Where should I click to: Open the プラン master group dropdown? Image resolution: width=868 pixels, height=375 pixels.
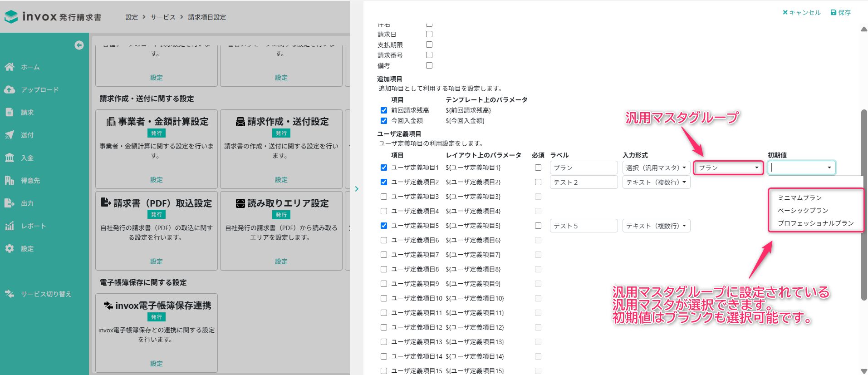[x=728, y=168]
